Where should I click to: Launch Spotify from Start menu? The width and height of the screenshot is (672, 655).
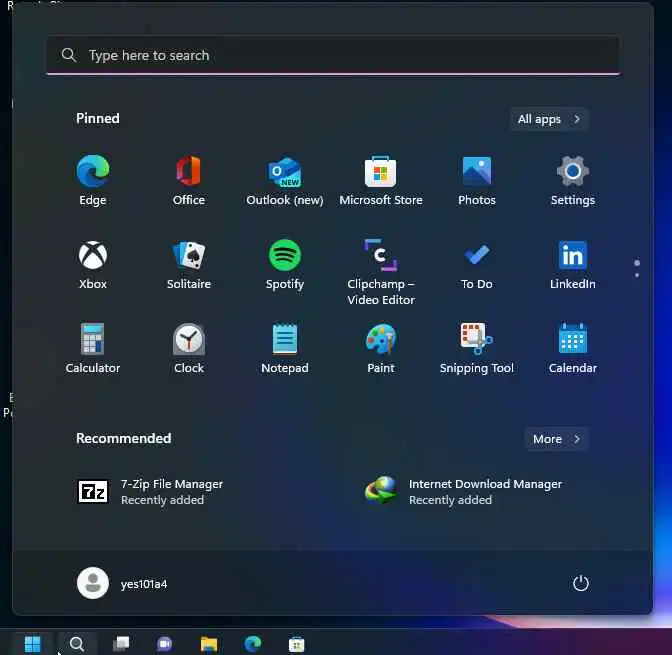[285, 264]
